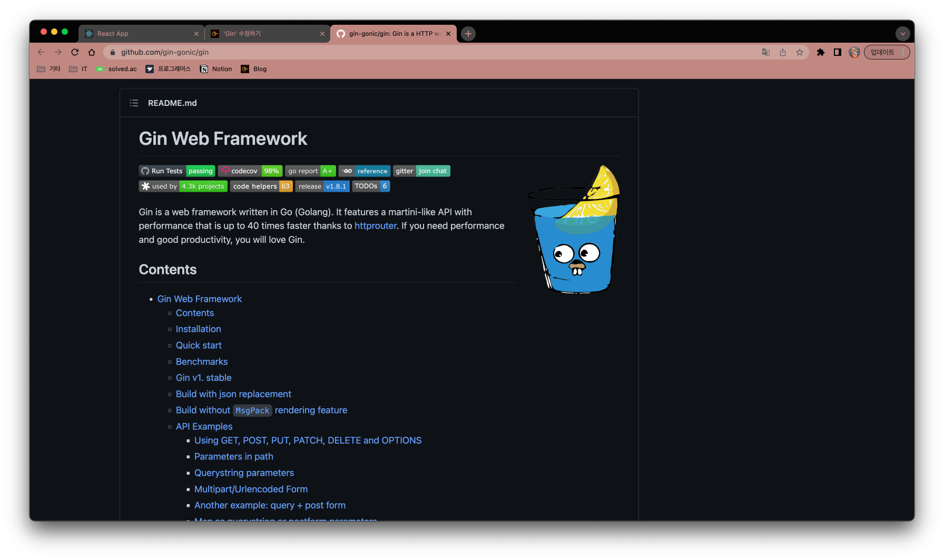Click the used by 4.3k projects badge
Image resolution: width=944 pixels, height=560 pixels.
click(x=183, y=186)
